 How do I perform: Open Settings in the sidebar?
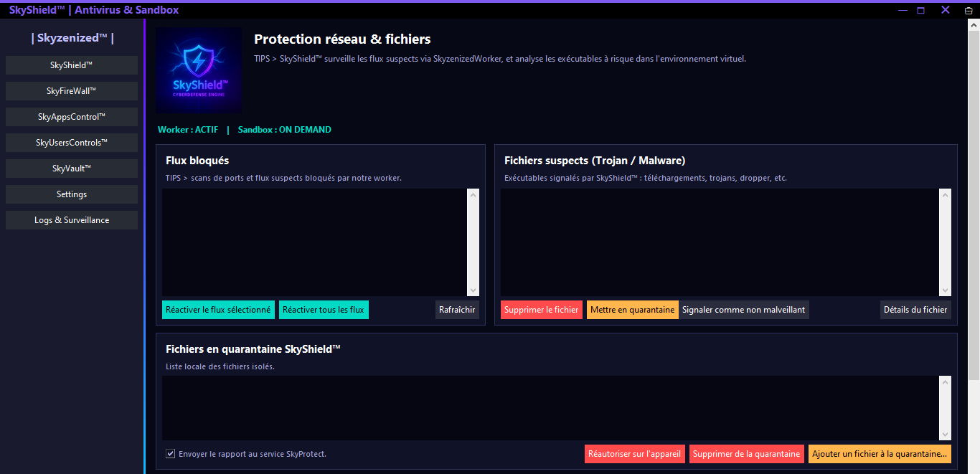tap(72, 194)
